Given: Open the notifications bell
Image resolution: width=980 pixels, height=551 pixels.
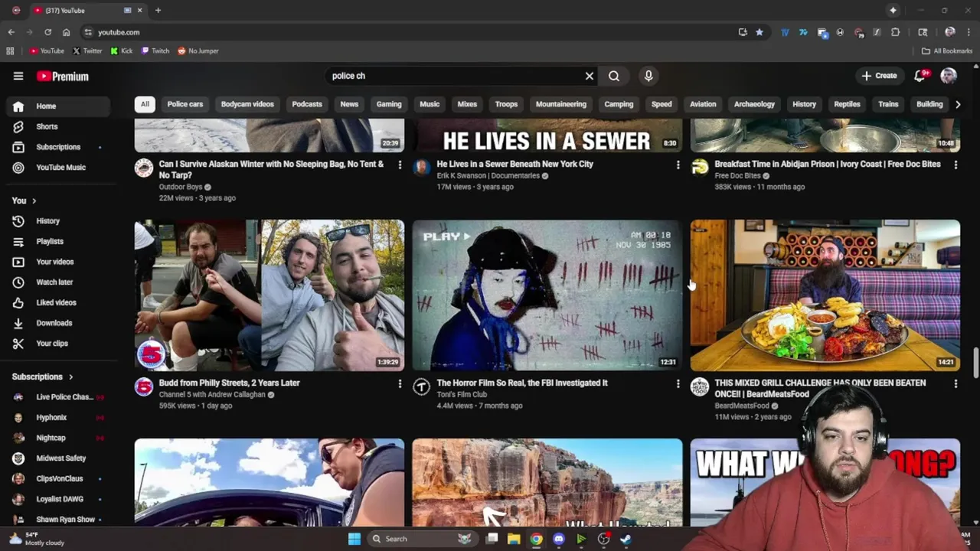Looking at the screenshot, I should coord(920,76).
